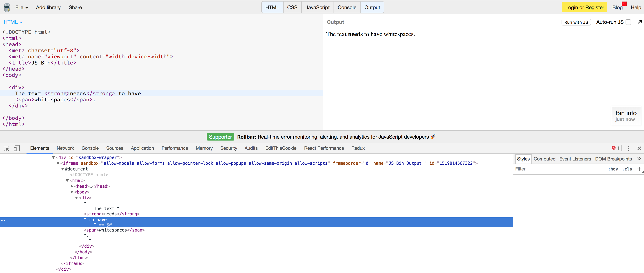
Task: Toggle element state with :hov control
Action: pyautogui.click(x=613, y=169)
